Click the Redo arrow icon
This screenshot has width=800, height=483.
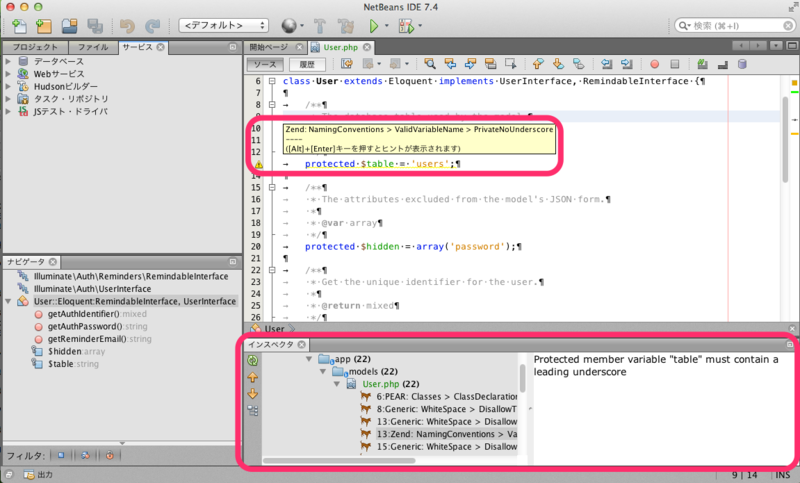pos(153,26)
